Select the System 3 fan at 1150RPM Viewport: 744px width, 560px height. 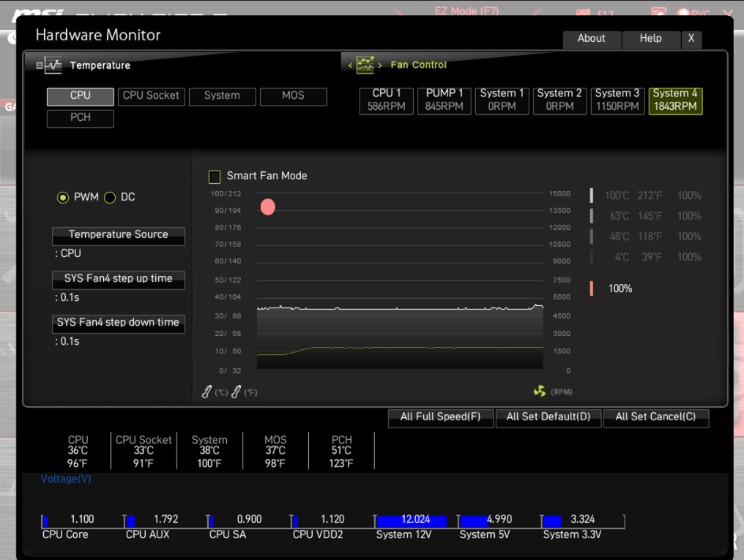tap(617, 100)
